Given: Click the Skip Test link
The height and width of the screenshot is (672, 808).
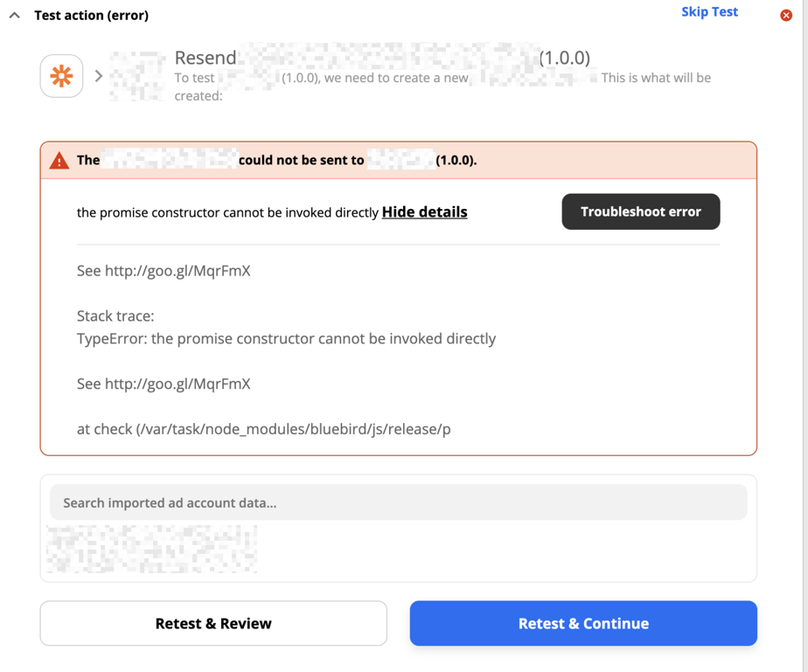Looking at the screenshot, I should tap(709, 12).
